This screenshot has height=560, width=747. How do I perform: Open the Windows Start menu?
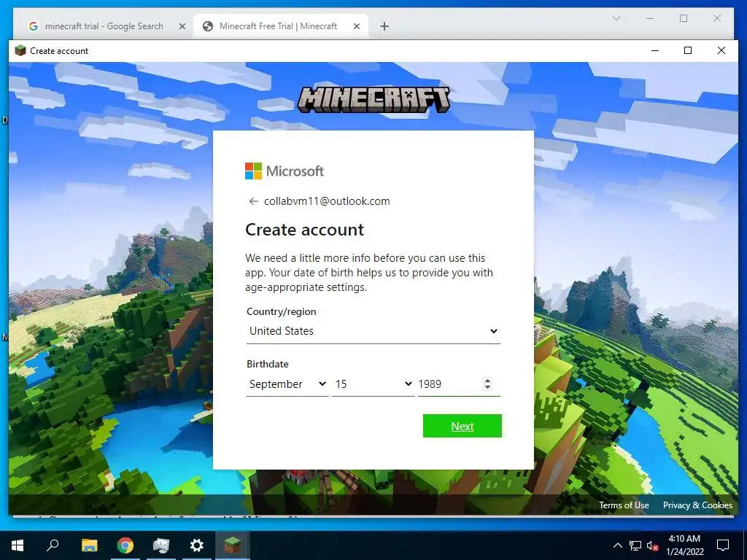[18, 545]
